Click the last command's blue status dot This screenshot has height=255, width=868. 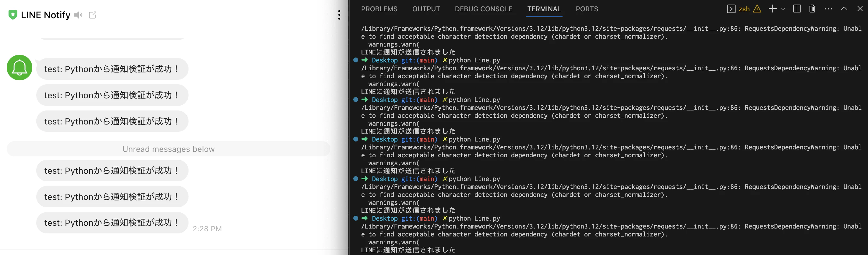coord(355,218)
